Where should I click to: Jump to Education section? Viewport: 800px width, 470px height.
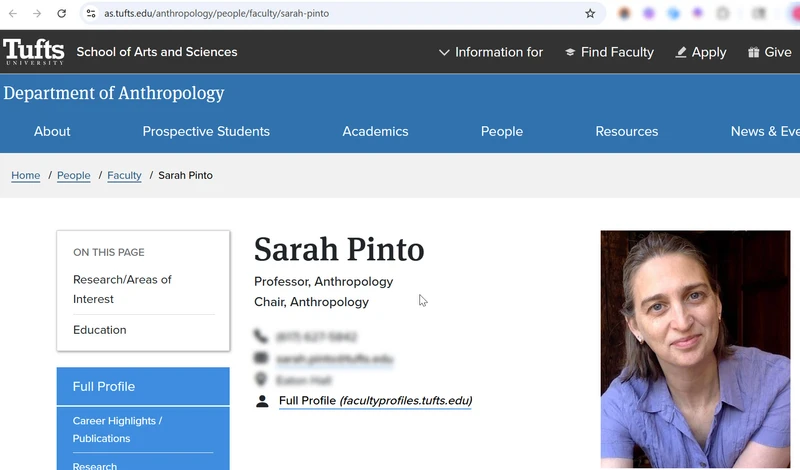(x=99, y=330)
